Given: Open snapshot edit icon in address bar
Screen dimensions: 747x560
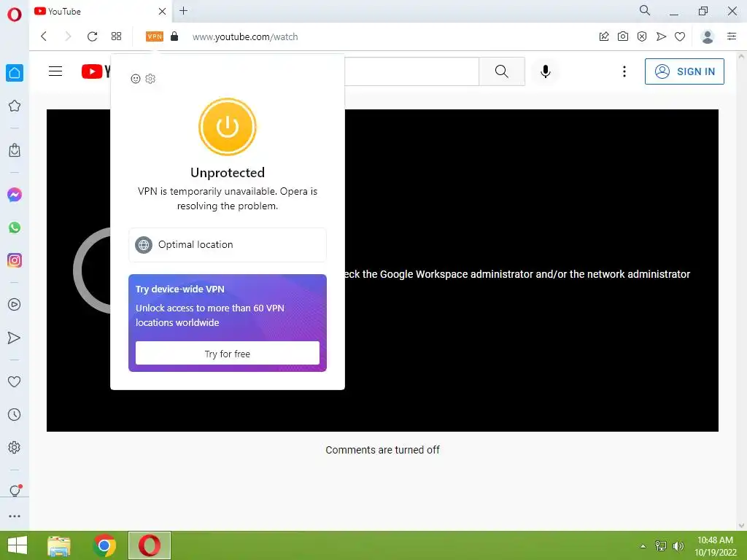Looking at the screenshot, I should 603,36.
